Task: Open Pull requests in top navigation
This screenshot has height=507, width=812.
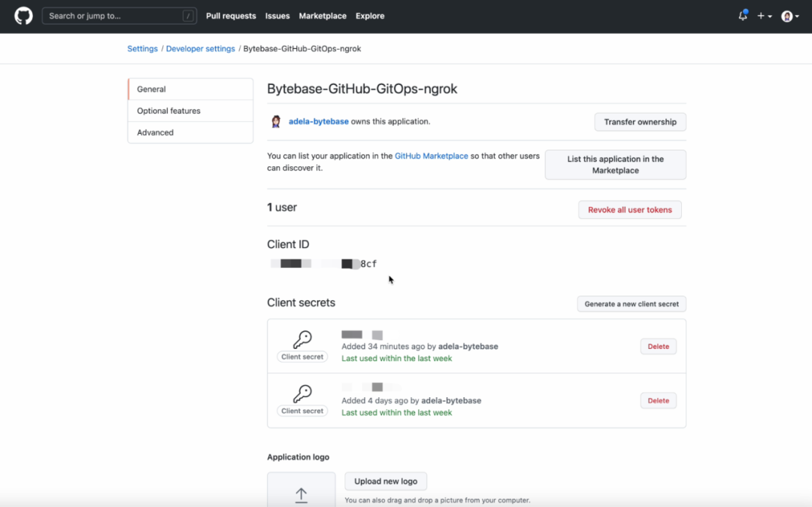Action: 231,16
